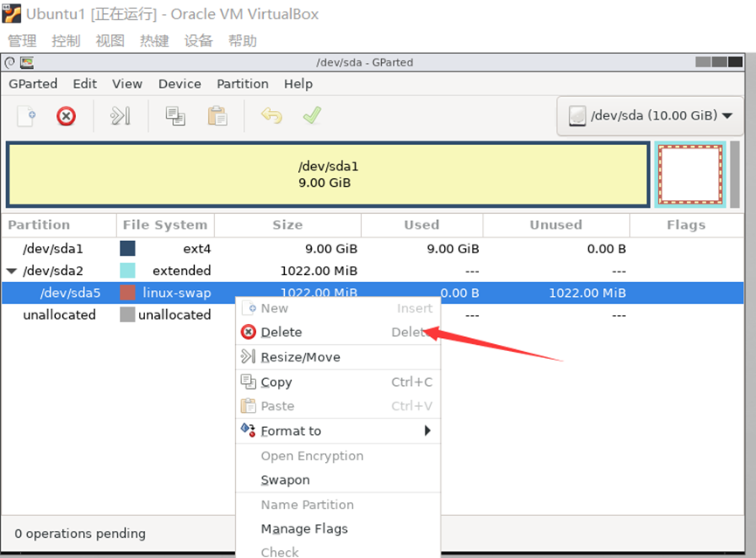Screen dimensions: 756x558
Task: Click the Paste partition toolbar icon
Action: click(218, 116)
